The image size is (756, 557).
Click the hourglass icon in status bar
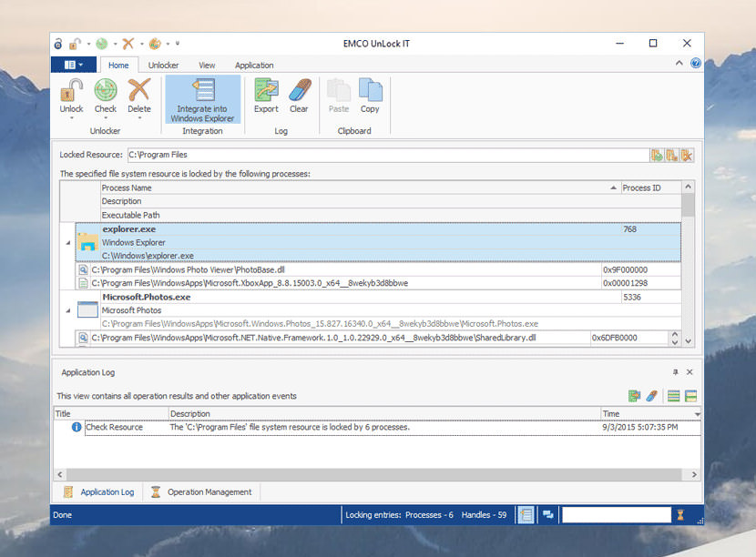pyautogui.click(x=680, y=515)
